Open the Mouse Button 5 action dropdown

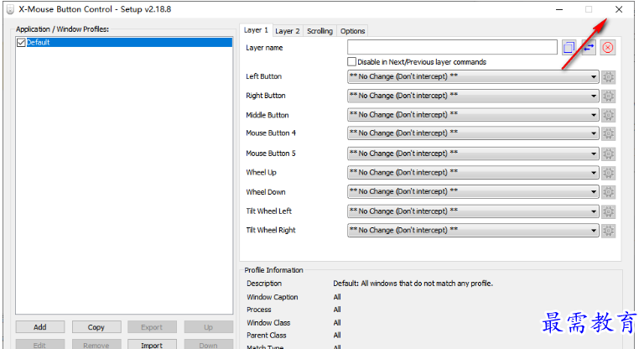[473, 154]
